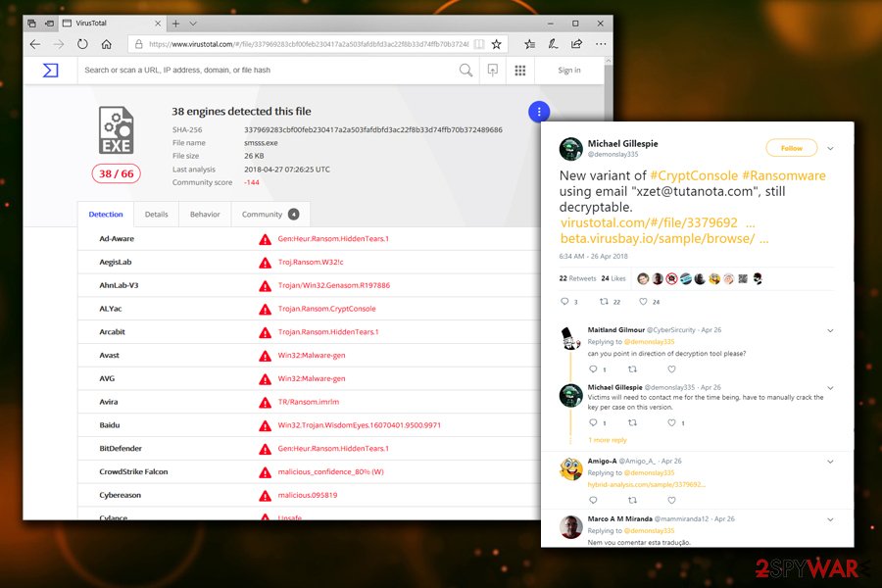Go forward in the Edge browser
This screenshot has height=588, width=882.
coord(59,44)
